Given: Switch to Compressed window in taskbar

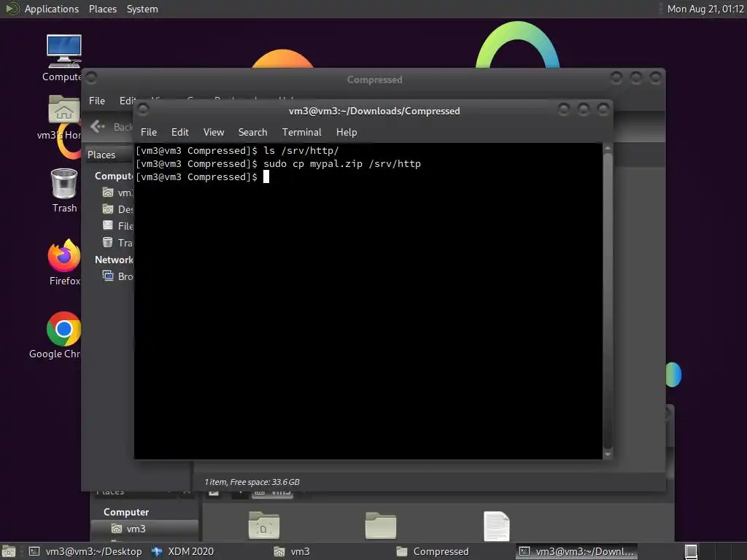Looking at the screenshot, I should click(433, 551).
